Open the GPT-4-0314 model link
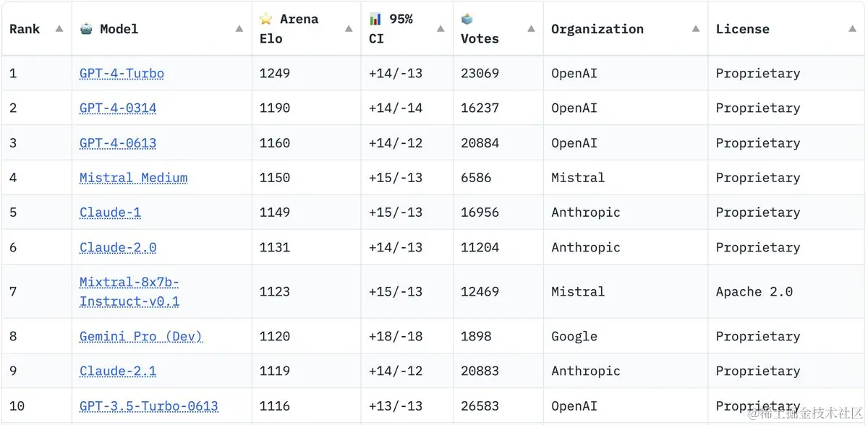Image resolution: width=868 pixels, height=425 pixels. 118,108
